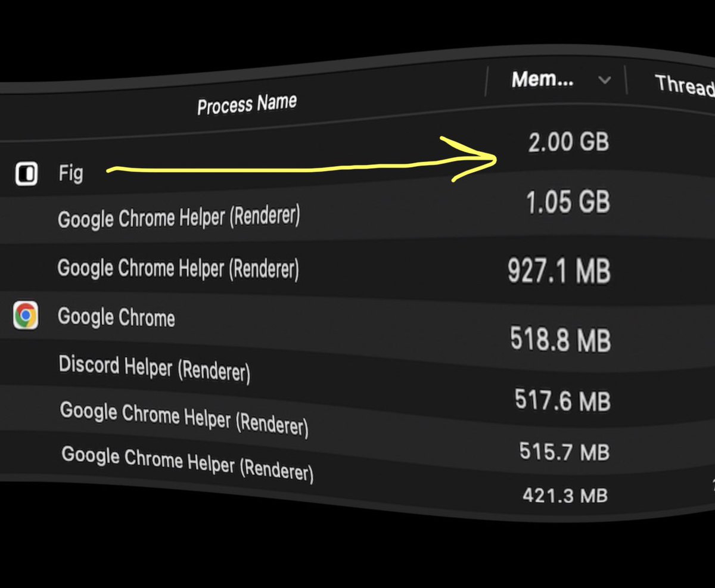Click the 1.05 GB memory value

pos(568,203)
